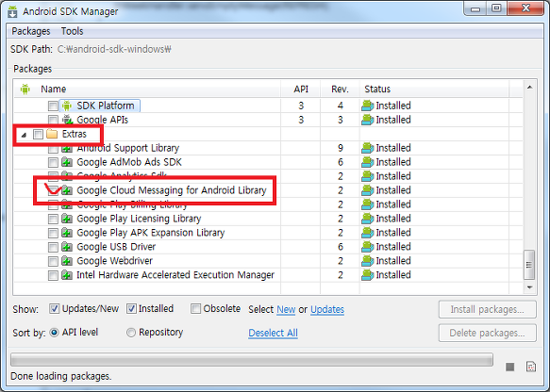550x392 pixels.
Task: Click the Deselect All link
Action: 273,333
